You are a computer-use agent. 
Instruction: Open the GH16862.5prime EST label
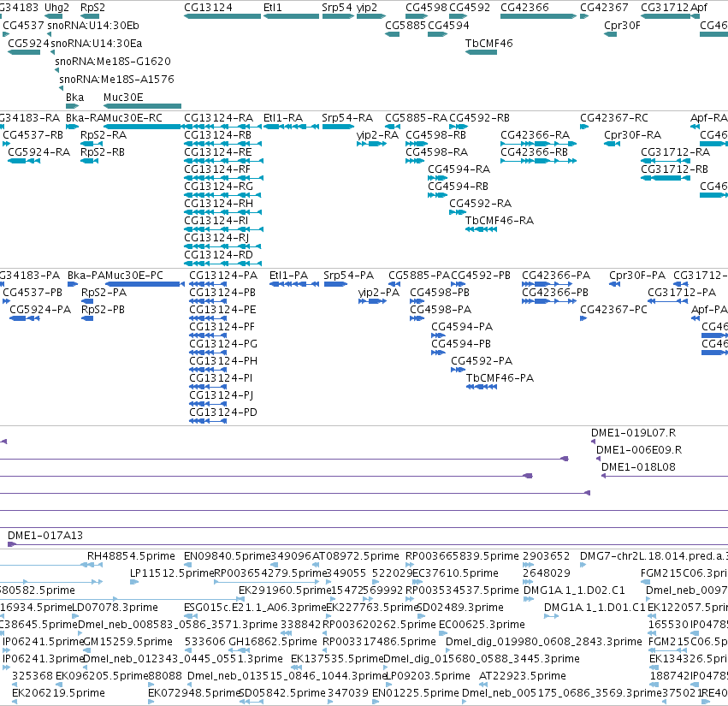tap(273, 642)
